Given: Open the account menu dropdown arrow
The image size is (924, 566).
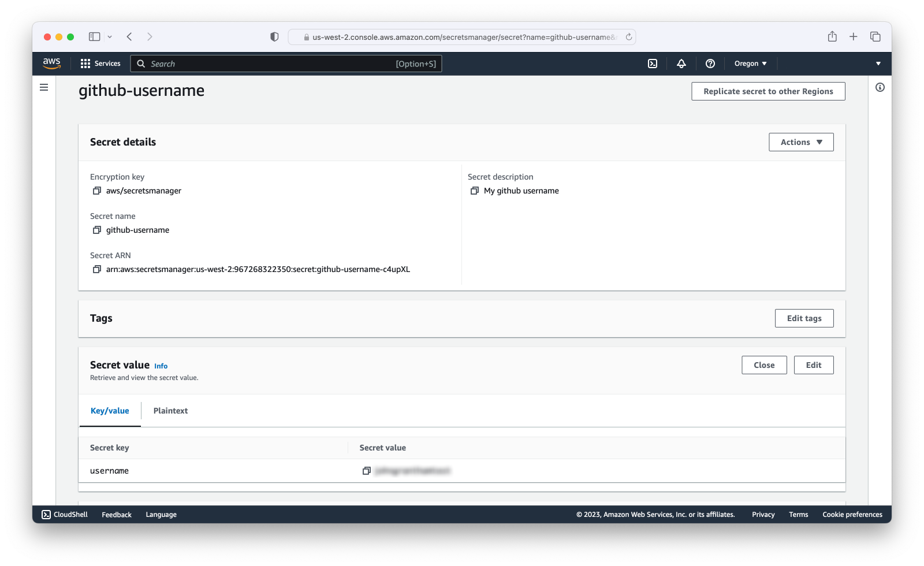Looking at the screenshot, I should pyautogui.click(x=878, y=64).
